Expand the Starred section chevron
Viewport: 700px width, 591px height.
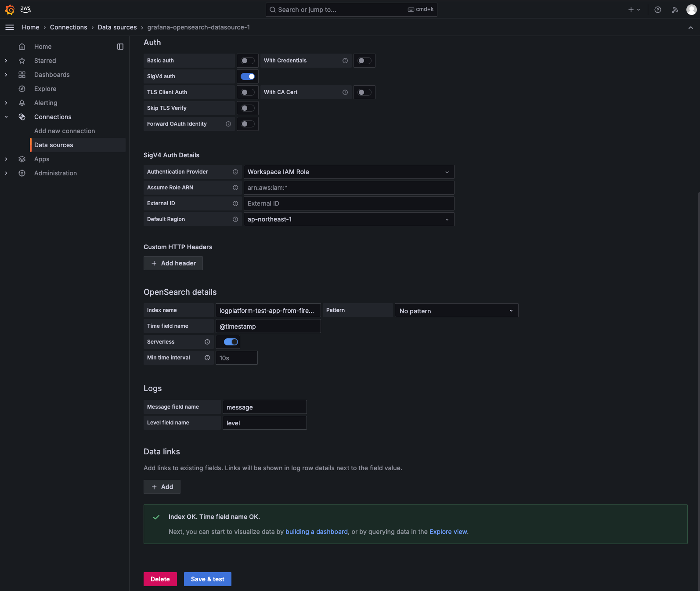(6, 61)
